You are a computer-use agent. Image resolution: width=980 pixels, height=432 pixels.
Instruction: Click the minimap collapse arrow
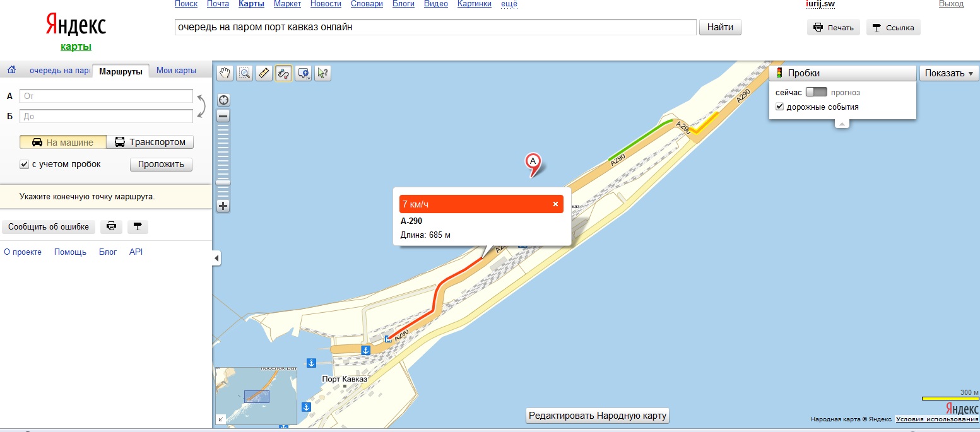coord(220,419)
